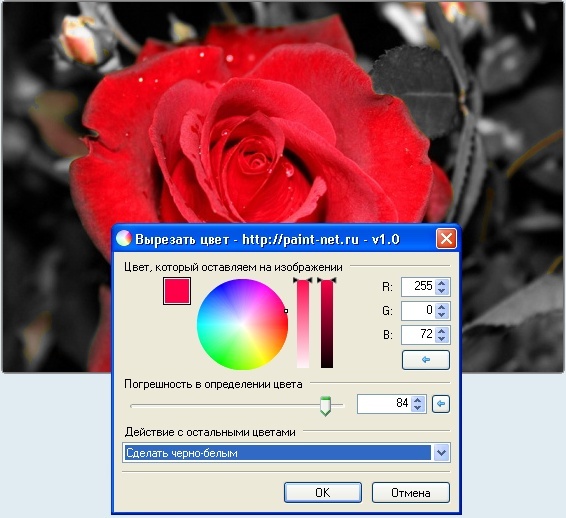Click the pink saturation gradient bar
The image size is (566, 518).
(x=303, y=324)
